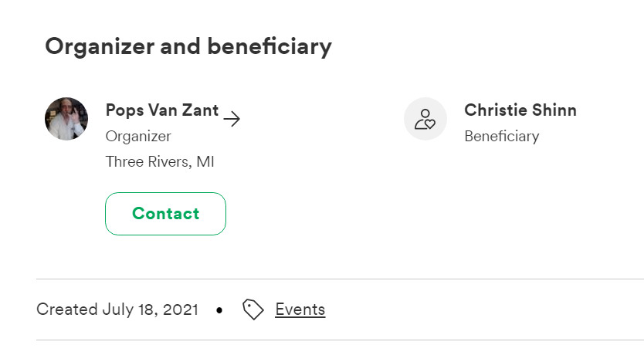644x362 pixels.
Task: Select the Organizer and beneficiary heading
Action: point(188,46)
